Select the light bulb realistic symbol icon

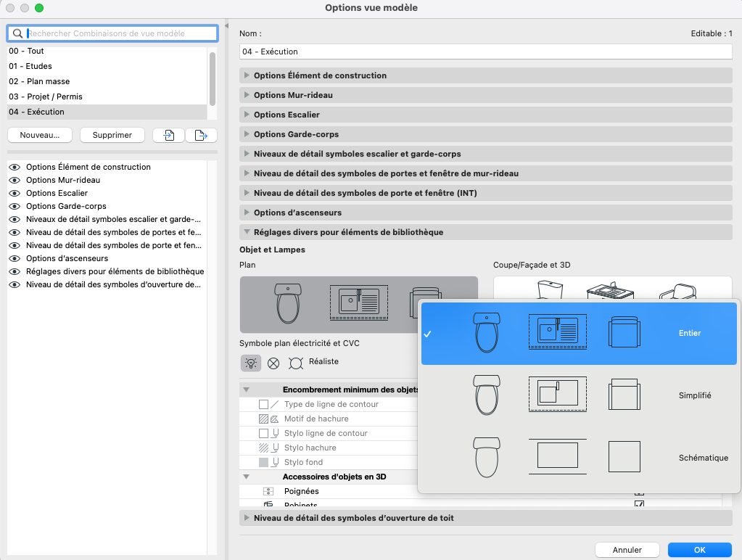coord(251,363)
